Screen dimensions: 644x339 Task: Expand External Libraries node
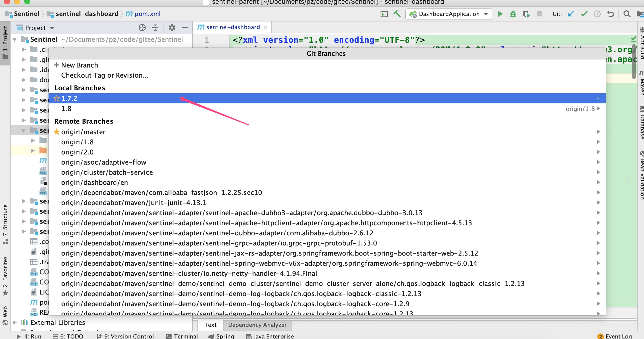coord(15,322)
